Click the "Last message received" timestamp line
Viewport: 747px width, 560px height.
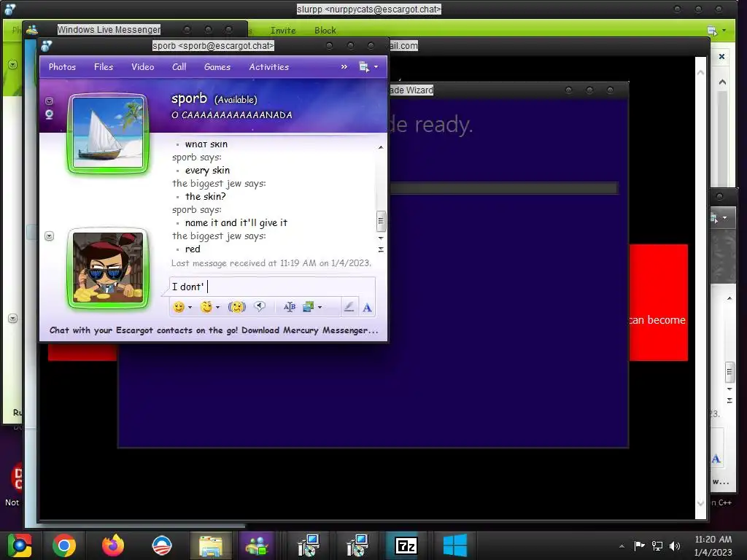(271, 262)
